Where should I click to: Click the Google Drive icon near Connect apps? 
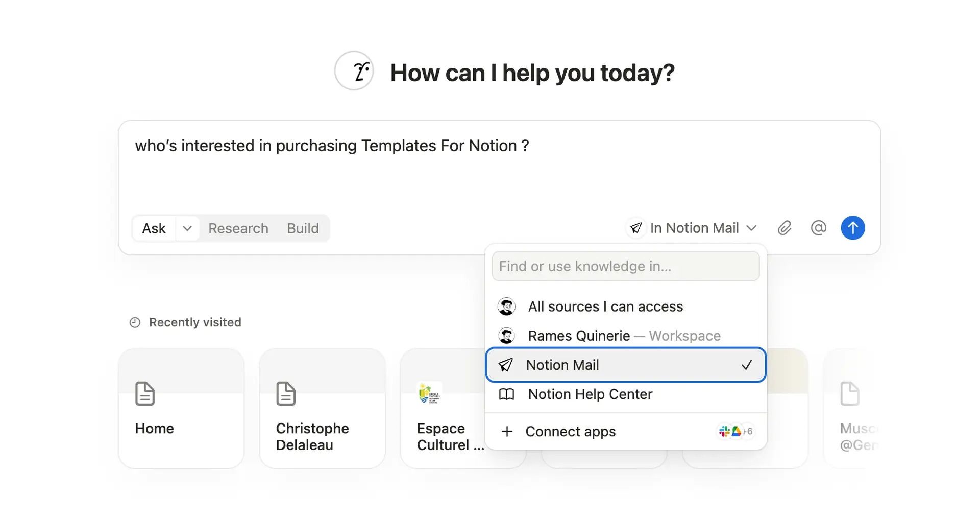click(736, 431)
